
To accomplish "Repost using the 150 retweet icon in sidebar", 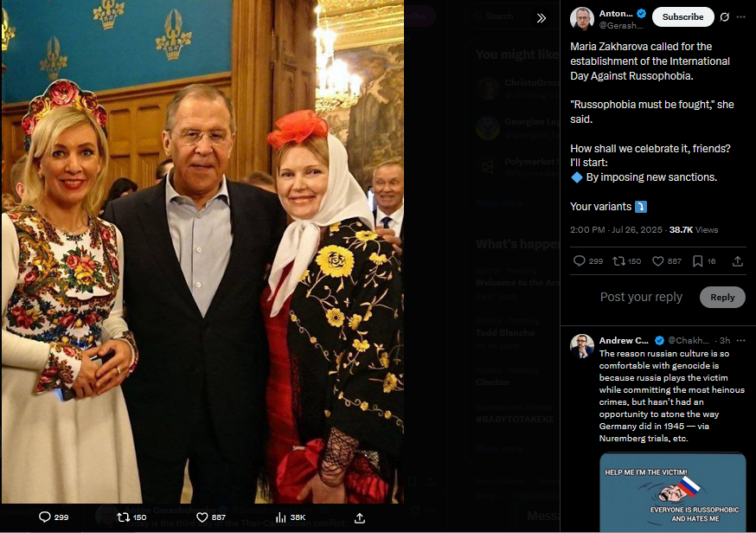I will [x=618, y=261].
